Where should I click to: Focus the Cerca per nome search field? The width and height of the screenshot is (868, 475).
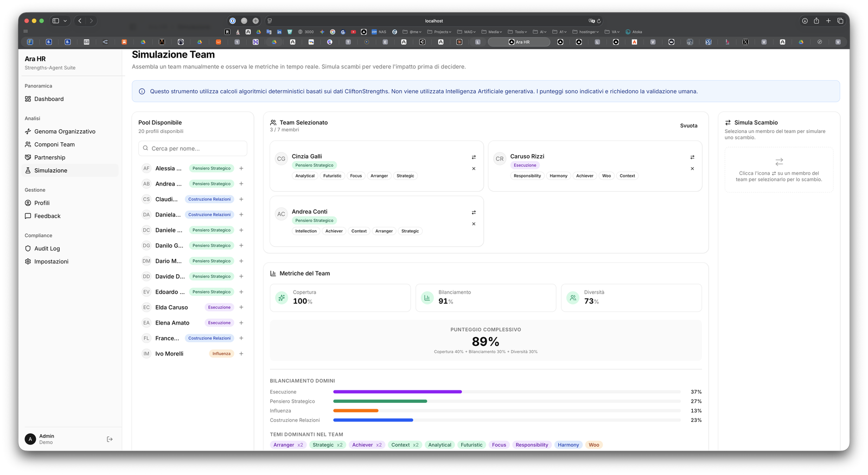193,148
